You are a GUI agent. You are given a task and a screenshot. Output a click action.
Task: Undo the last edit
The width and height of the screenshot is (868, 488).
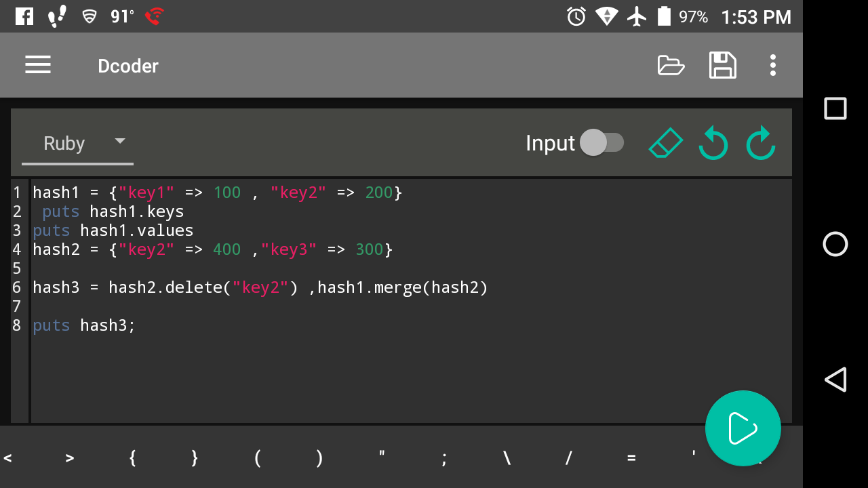[713, 144]
